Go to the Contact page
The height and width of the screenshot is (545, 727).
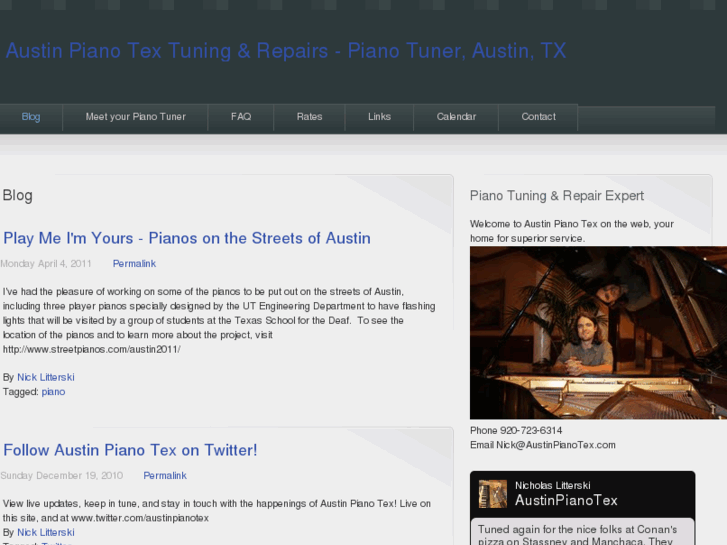pos(538,117)
